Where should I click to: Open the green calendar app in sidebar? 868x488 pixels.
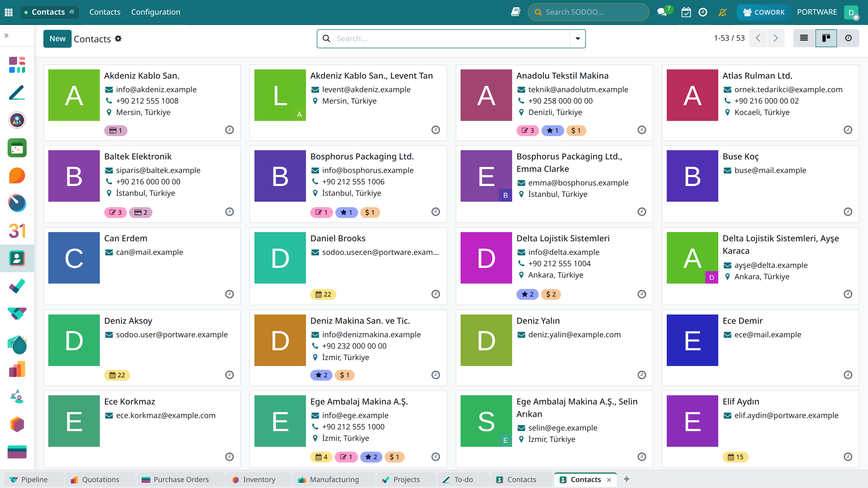point(17,148)
